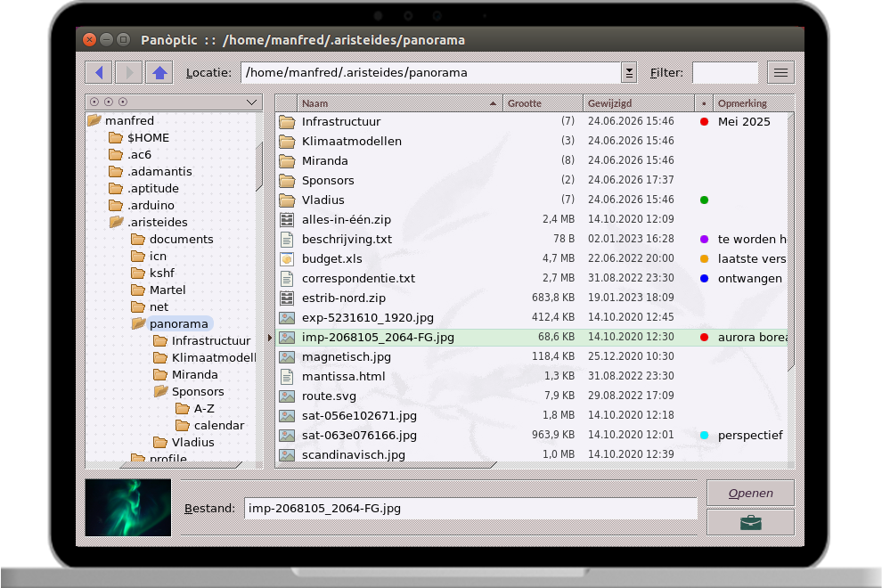Screen dimensions: 882x588
Task: Click the tree panel vertical scrollbar
Action: [258, 167]
